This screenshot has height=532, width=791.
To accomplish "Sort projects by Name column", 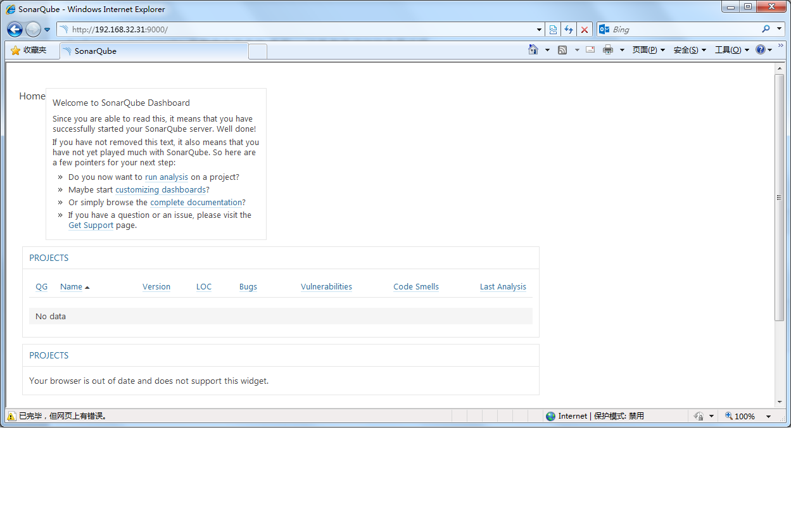I will 75,287.
